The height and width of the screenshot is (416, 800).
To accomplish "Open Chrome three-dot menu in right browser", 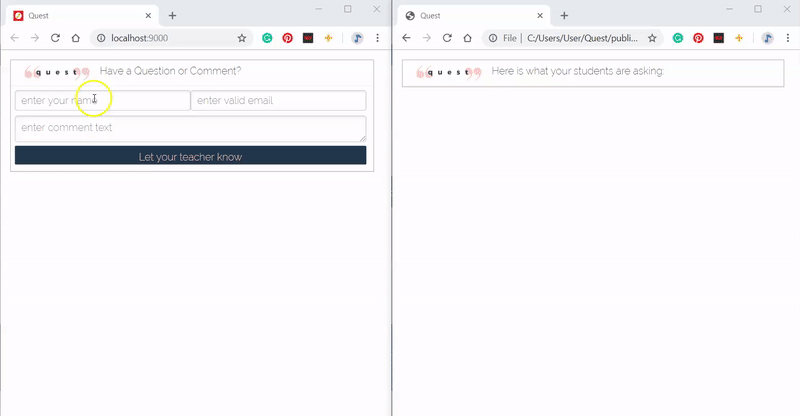I will pos(787,38).
